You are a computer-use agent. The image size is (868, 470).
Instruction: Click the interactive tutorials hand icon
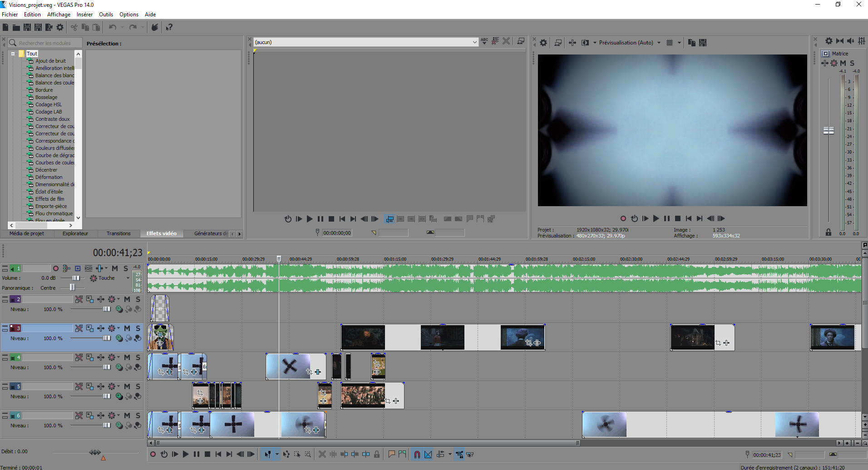click(x=155, y=27)
